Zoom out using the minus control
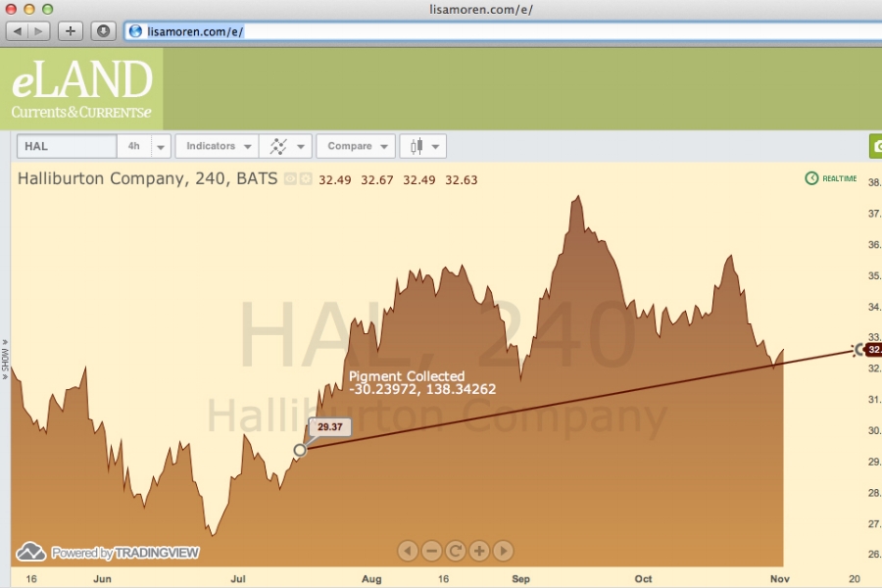 (431, 551)
